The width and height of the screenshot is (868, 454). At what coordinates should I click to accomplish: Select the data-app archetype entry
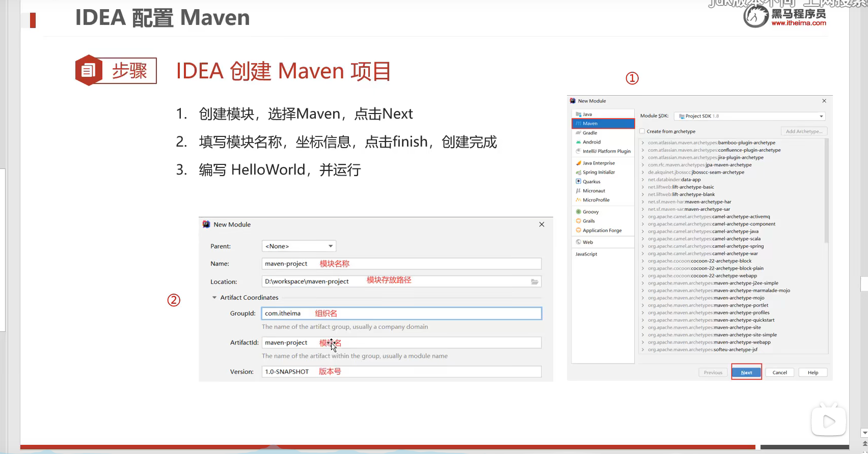pyautogui.click(x=674, y=180)
